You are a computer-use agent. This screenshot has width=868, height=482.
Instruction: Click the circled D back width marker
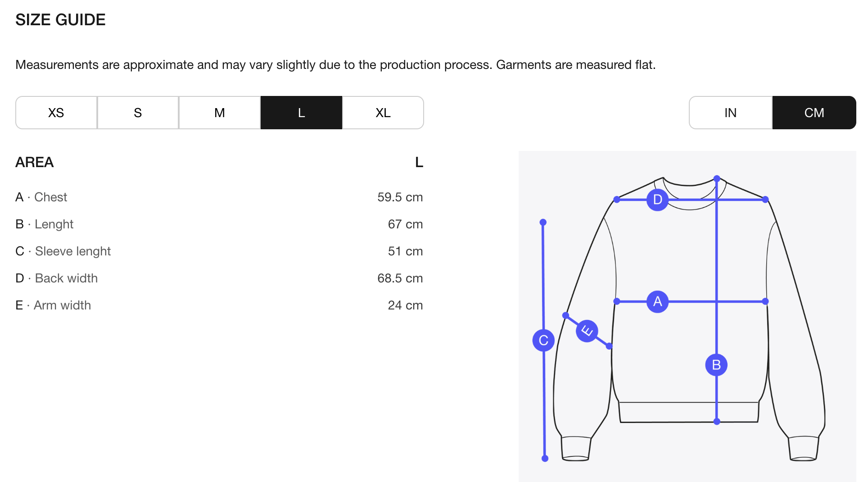[657, 200]
